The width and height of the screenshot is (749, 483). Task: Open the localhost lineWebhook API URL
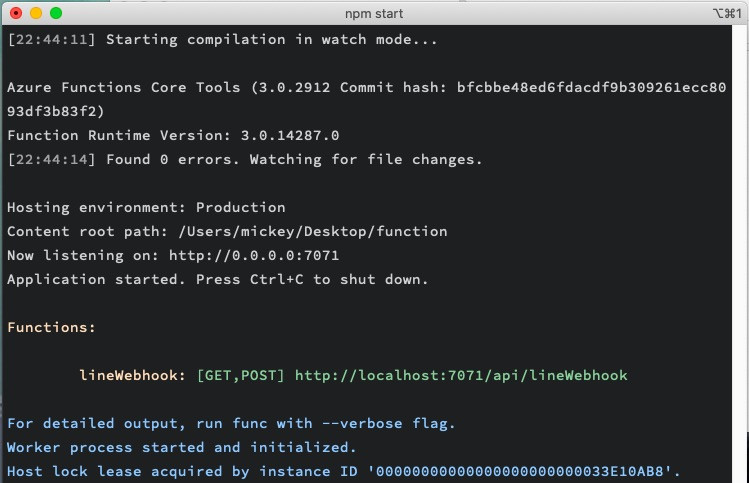coord(461,376)
